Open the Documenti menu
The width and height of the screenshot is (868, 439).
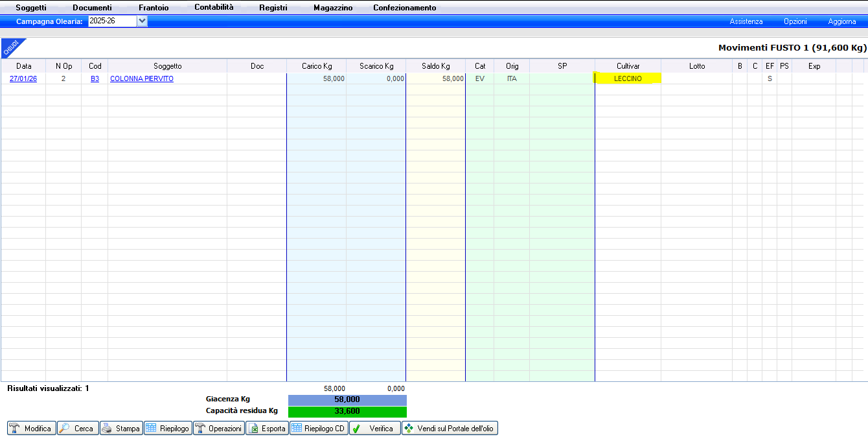92,8
